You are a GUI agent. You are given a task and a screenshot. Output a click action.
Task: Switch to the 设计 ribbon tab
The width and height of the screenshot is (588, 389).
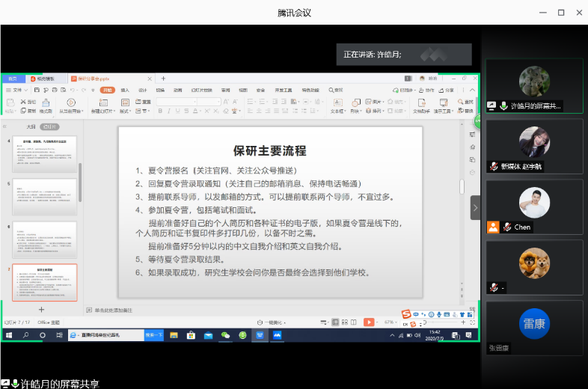[142, 90]
